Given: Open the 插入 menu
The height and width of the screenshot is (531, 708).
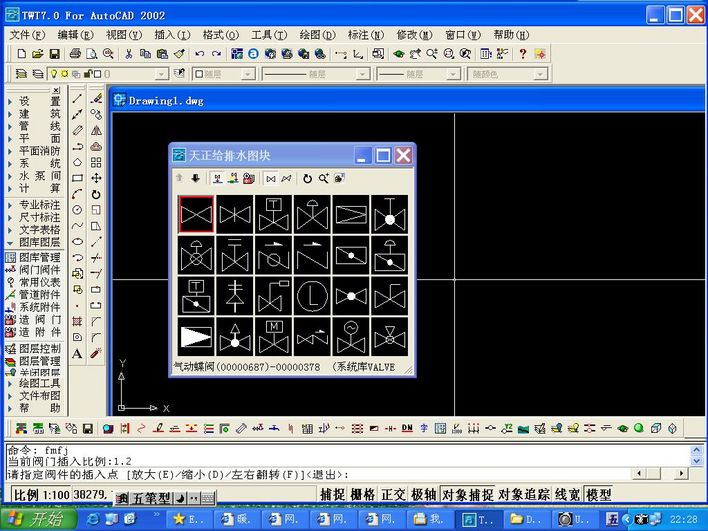Looking at the screenshot, I should point(172,35).
